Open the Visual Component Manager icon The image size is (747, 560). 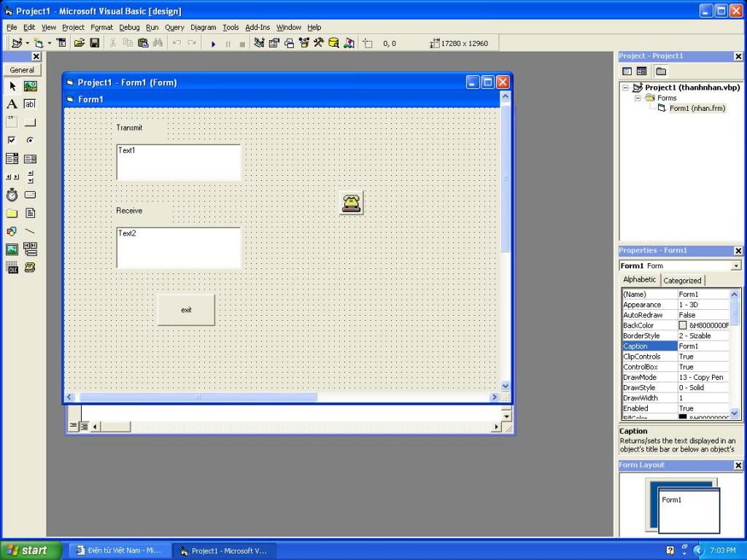coord(349,43)
